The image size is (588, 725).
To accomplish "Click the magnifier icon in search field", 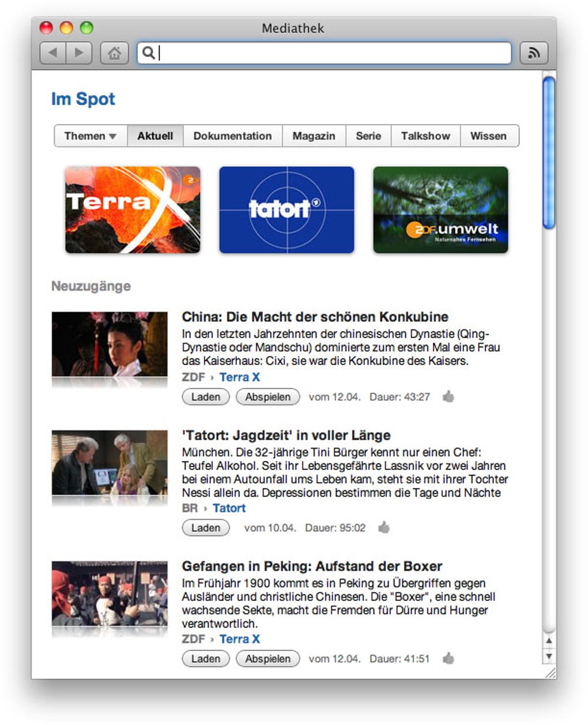I will tap(148, 53).
